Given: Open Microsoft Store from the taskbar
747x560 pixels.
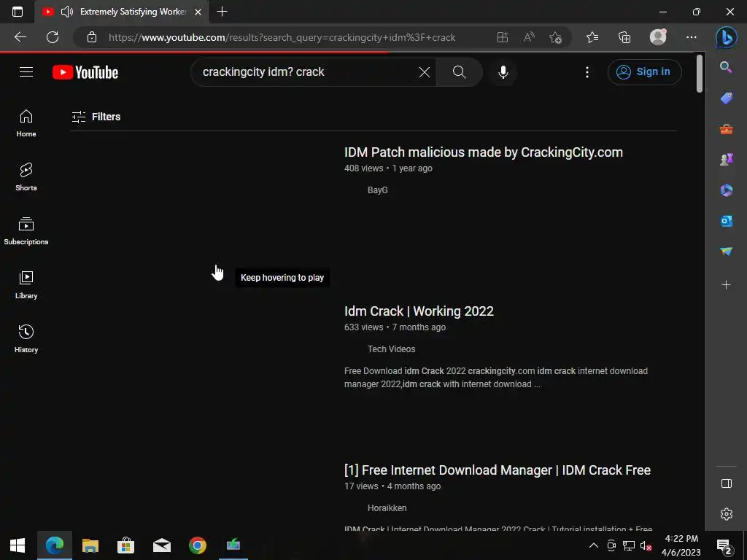Looking at the screenshot, I should (125, 545).
